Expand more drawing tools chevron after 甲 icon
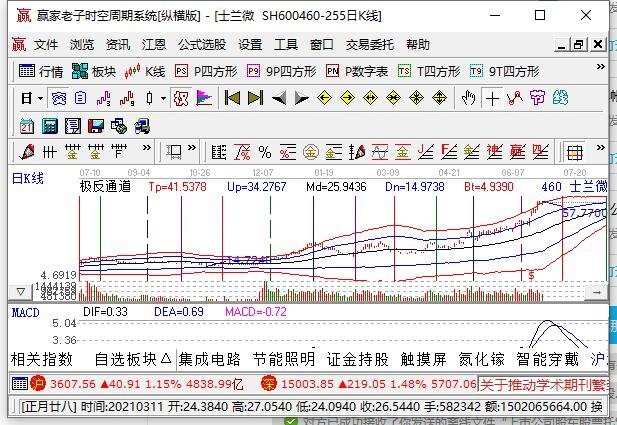617x425 pixels. tap(146, 148)
